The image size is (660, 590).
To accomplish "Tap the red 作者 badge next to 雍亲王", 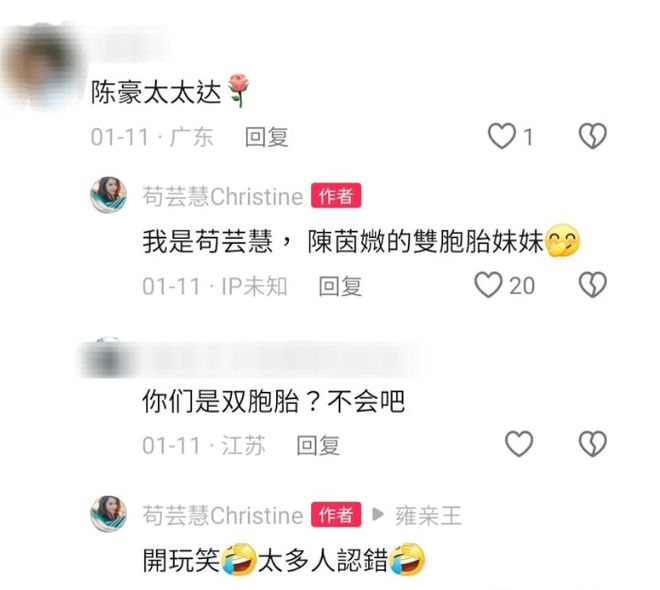I will [336, 514].
